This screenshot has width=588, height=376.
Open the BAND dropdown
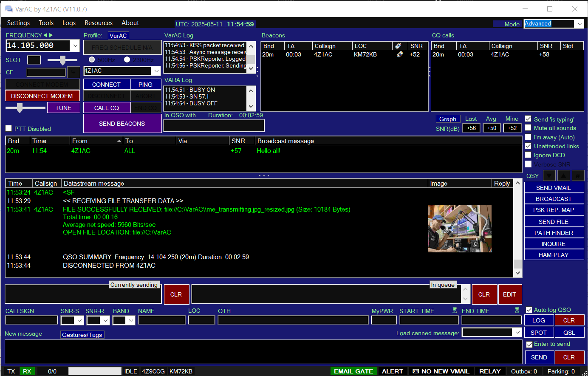click(131, 320)
